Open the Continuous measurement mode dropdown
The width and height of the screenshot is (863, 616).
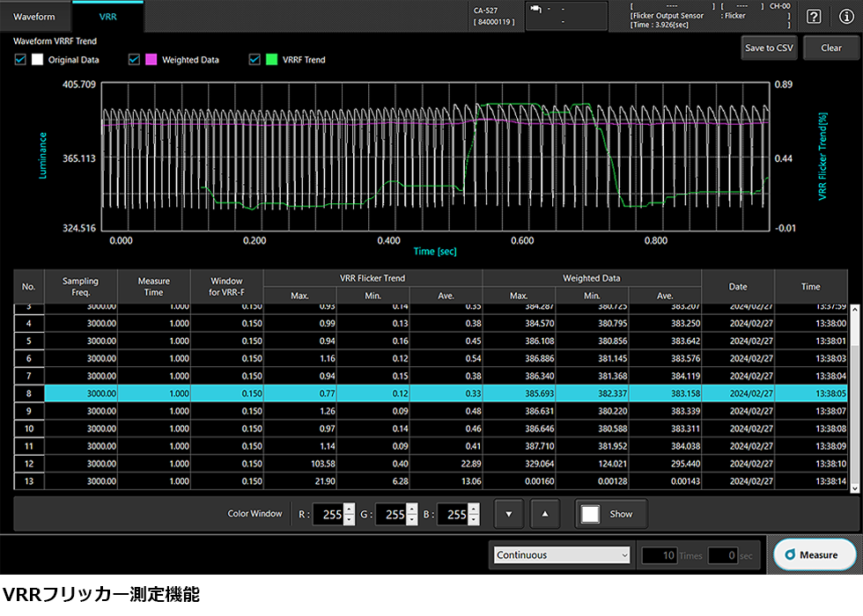pyautogui.click(x=562, y=555)
